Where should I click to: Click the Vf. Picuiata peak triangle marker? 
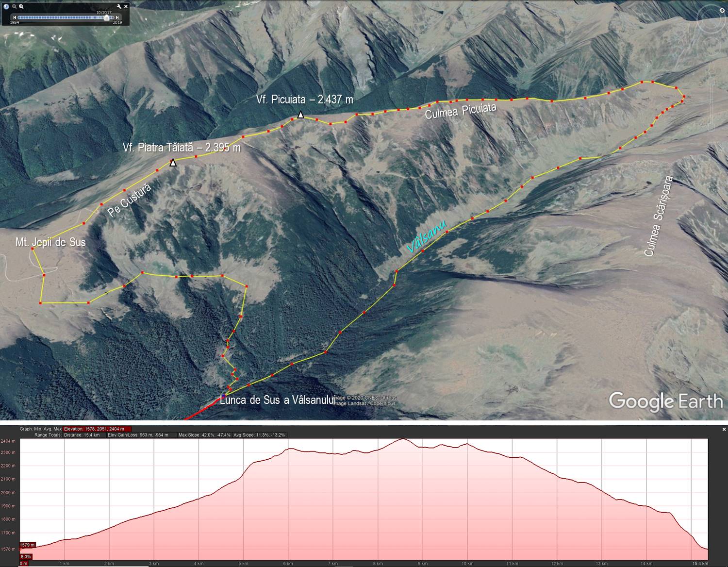tap(300, 115)
